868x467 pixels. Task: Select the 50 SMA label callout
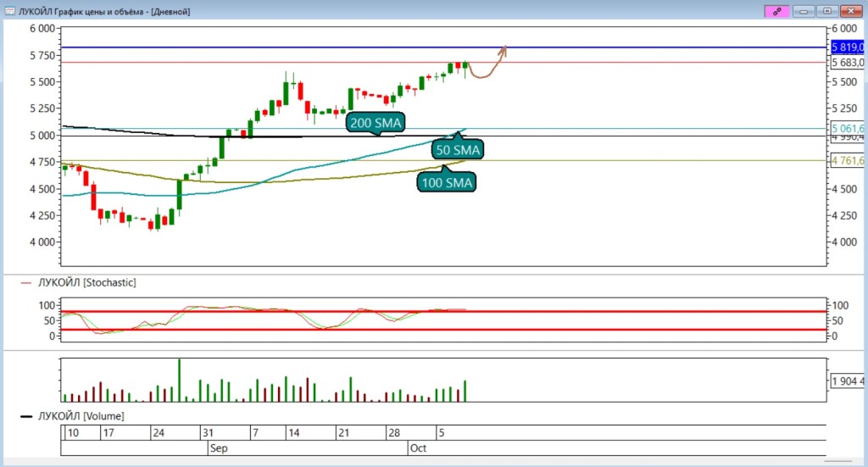[x=458, y=148]
